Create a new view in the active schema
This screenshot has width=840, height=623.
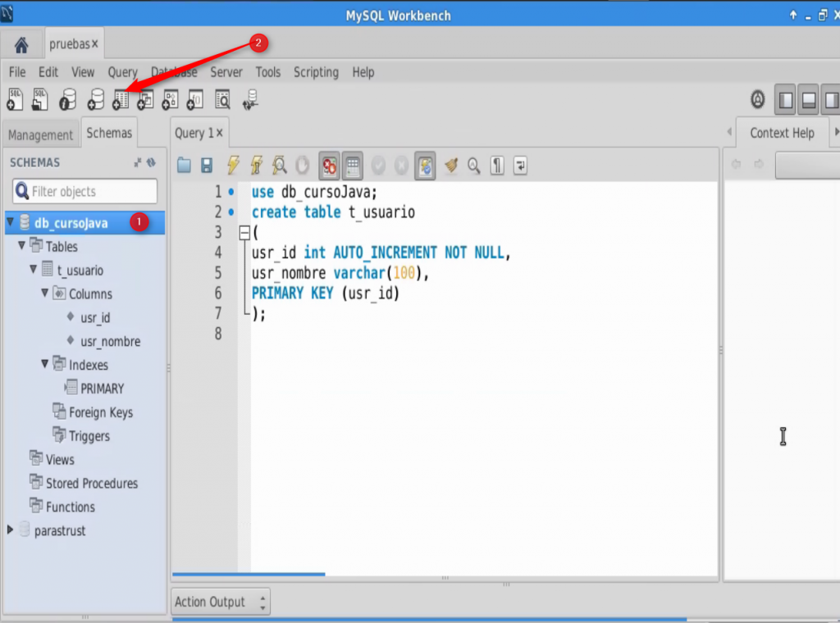[x=144, y=99]
